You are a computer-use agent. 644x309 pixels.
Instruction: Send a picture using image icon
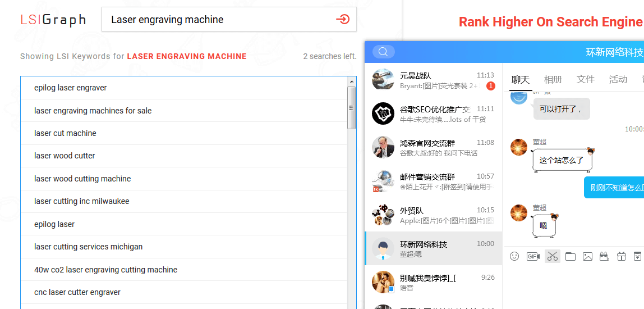pyautogui.click(x=587, y=256)
